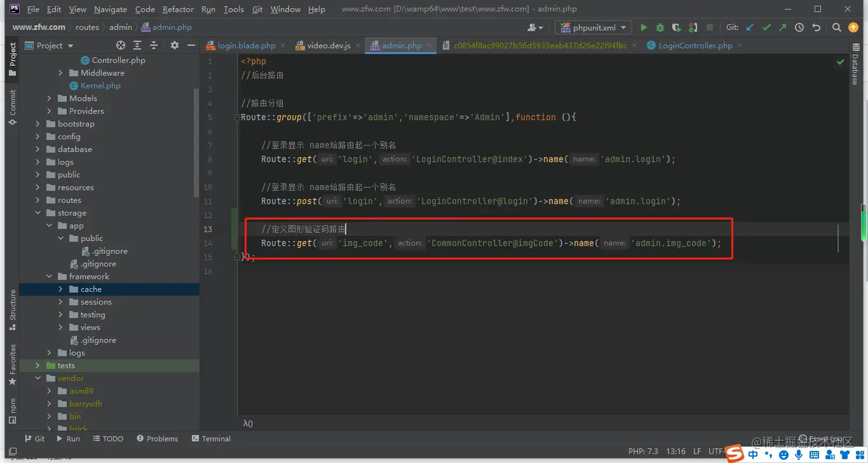This screenshot has width=868, height=463.
Task: Close the admin.php editor tab
Action: [430, 46]
